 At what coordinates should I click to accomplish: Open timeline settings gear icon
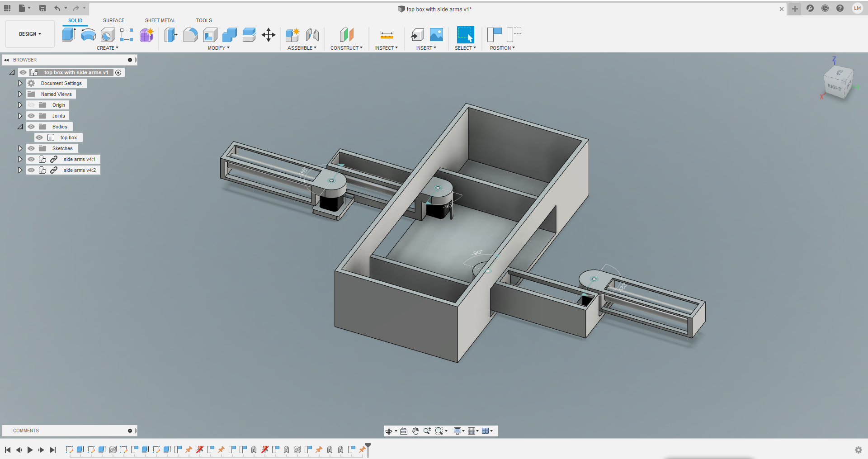[x=859, y=450]
